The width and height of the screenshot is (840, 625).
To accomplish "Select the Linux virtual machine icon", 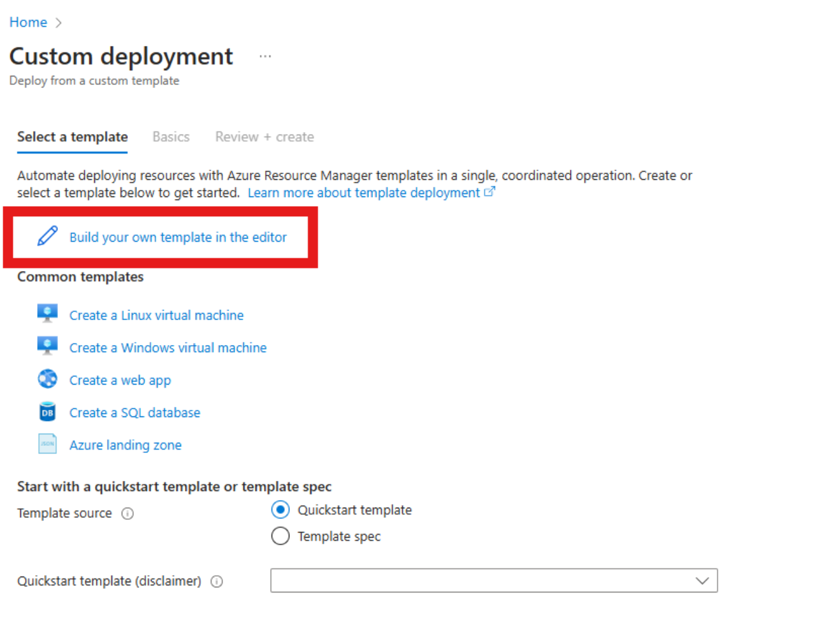I will pos(47,313).
